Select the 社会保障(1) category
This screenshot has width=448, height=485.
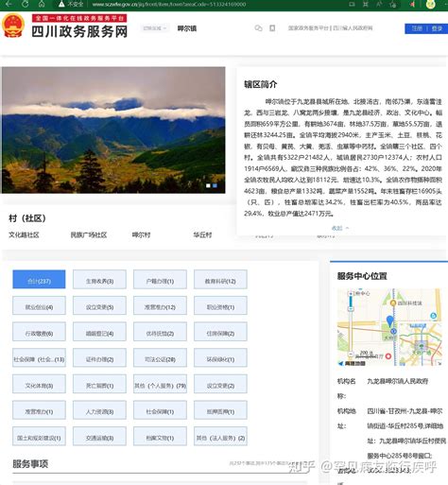coord(160,410)
